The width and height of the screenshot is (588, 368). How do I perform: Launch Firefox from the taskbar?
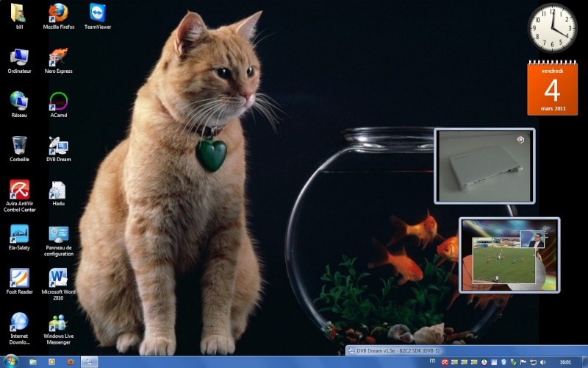pos(71,362)
